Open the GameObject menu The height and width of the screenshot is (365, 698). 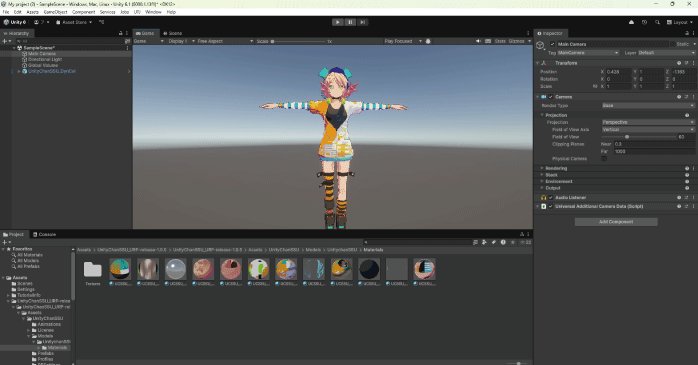pyautogui.click(x=55, y=12)
